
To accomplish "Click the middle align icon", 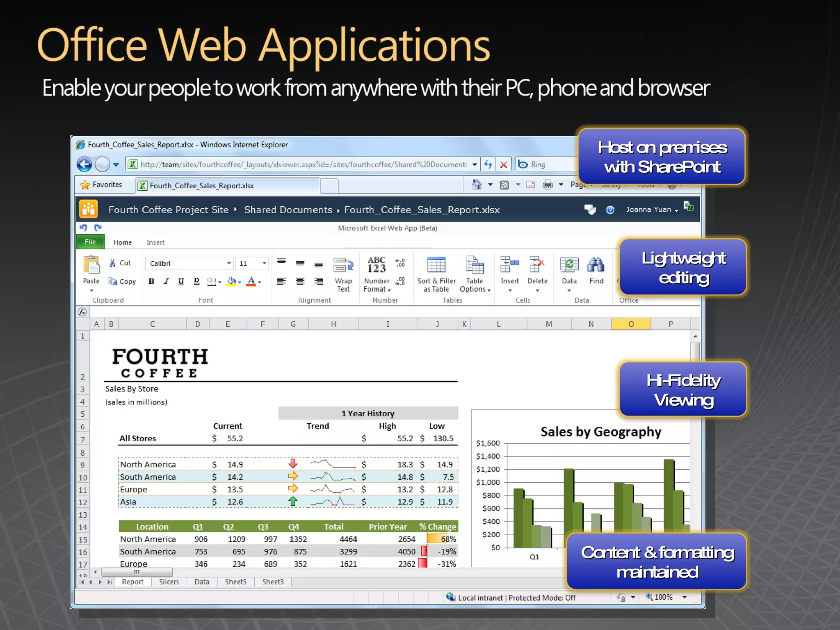I will (300, 263).
